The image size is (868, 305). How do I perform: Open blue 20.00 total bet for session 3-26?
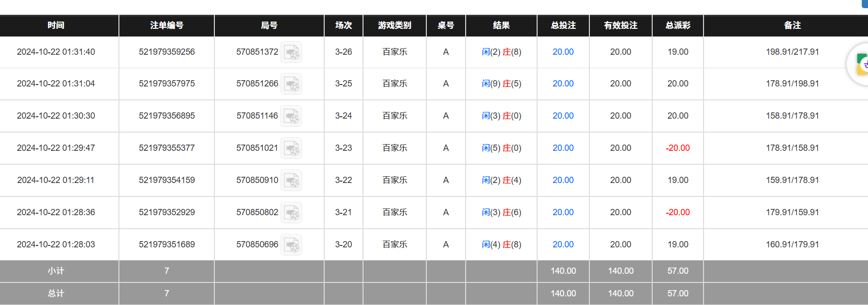563,52
